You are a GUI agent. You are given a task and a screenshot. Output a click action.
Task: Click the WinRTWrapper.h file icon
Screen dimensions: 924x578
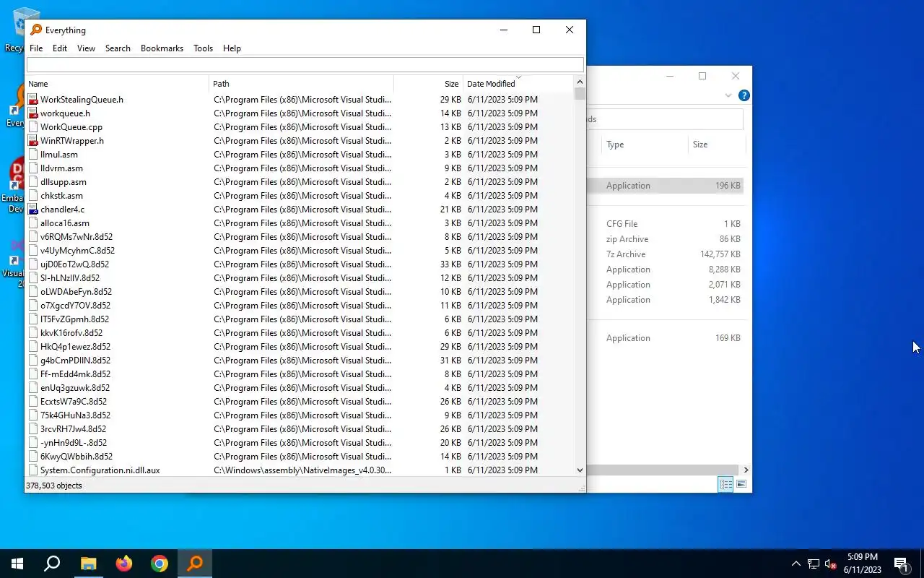tap(33, 141)
